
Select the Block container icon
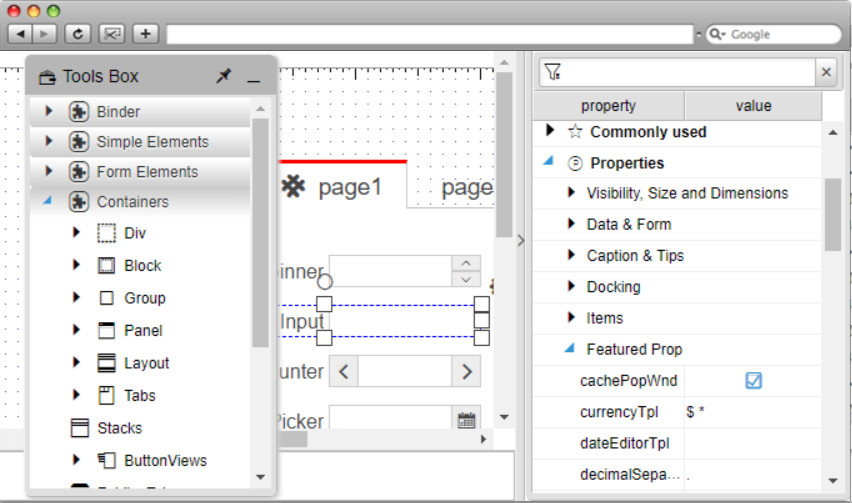106,266
